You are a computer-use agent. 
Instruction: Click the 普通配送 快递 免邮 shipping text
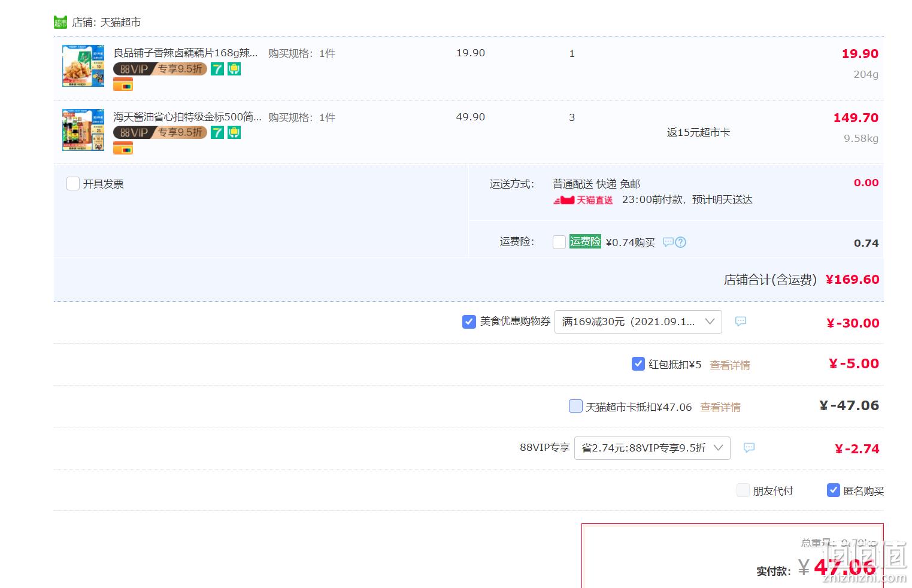[596, 184]
